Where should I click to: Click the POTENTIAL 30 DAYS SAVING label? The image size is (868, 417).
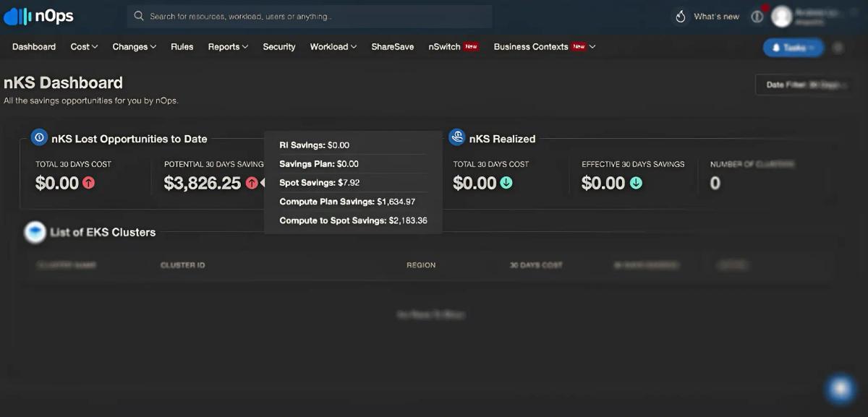(214, 164)
